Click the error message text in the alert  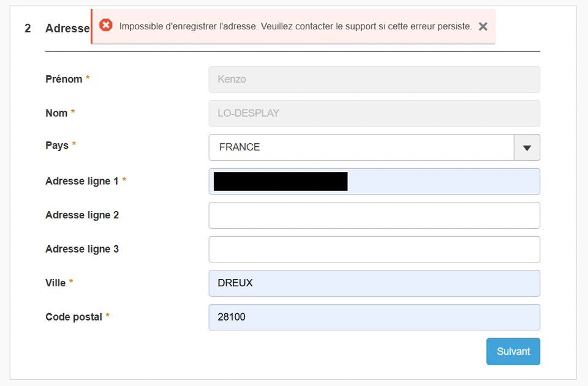tap(295, 26)
